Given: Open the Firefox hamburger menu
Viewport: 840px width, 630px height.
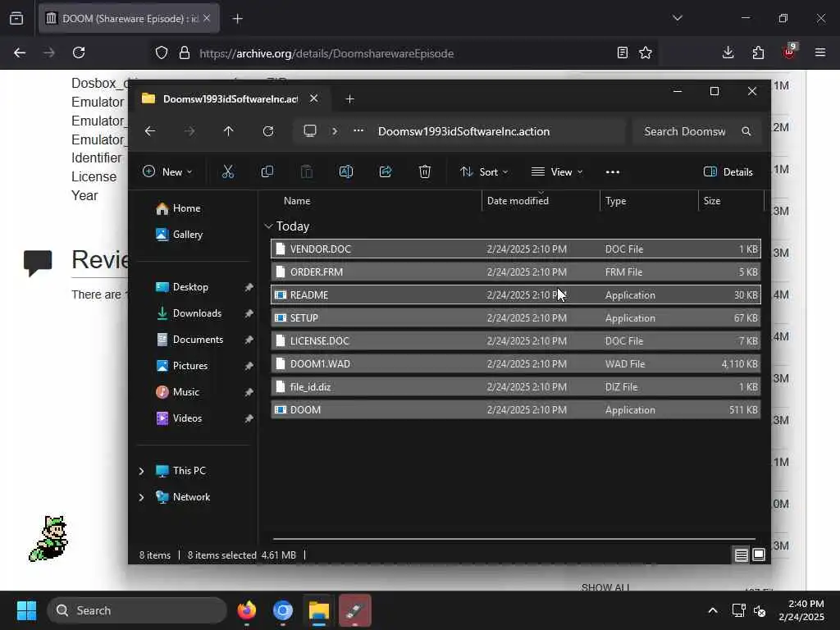Looking at the screenshot, I should point(819,52).
